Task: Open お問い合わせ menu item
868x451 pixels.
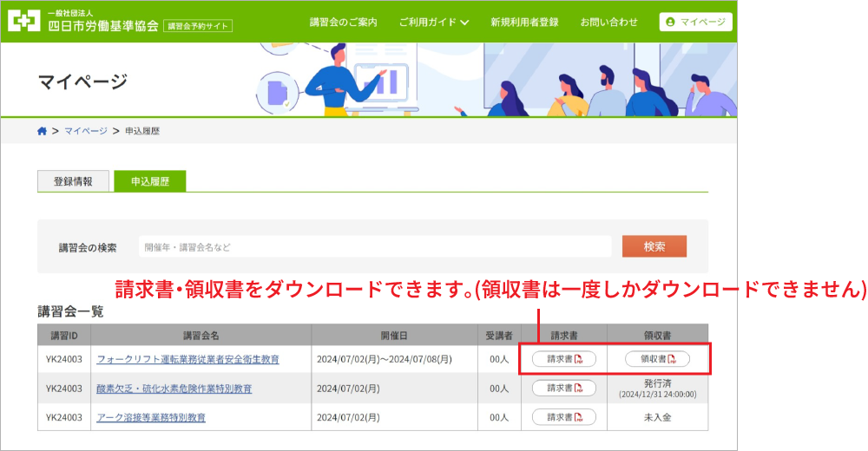Action: point(609,22)
